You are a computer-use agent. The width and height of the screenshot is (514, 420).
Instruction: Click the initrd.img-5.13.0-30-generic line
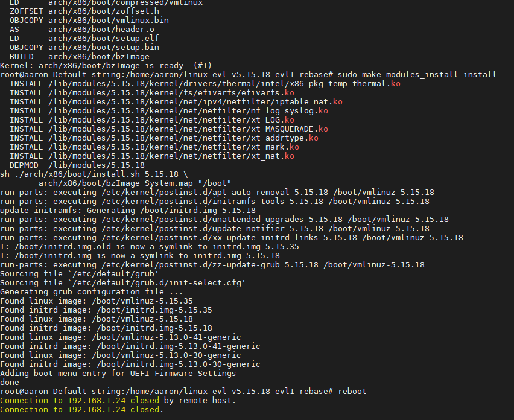pyautogui.click(x=130, y=364)
